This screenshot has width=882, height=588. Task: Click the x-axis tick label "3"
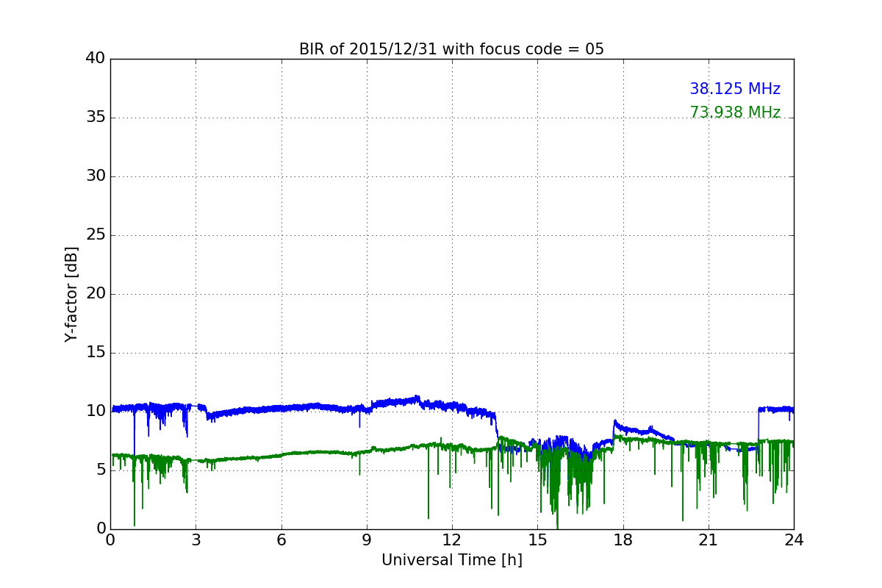[196, 540]
